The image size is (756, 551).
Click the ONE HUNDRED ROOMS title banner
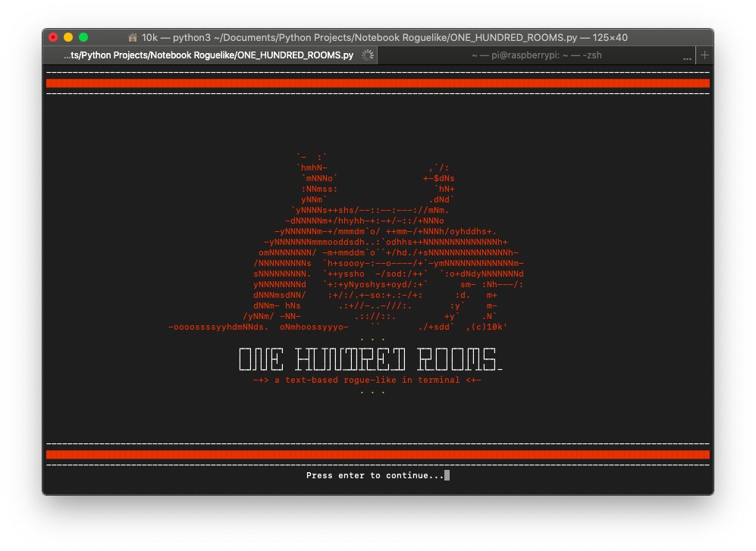370,359
